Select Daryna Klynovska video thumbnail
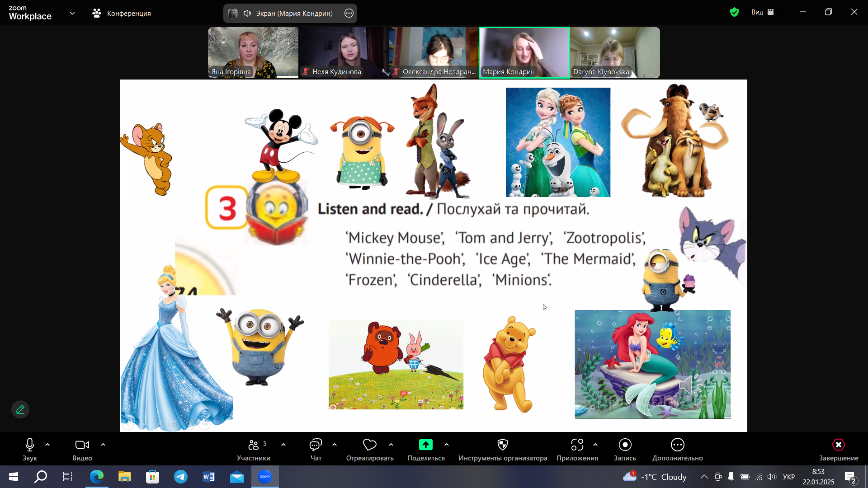The image size is (868, 488). pyautogui.click(x=615, y=52)
